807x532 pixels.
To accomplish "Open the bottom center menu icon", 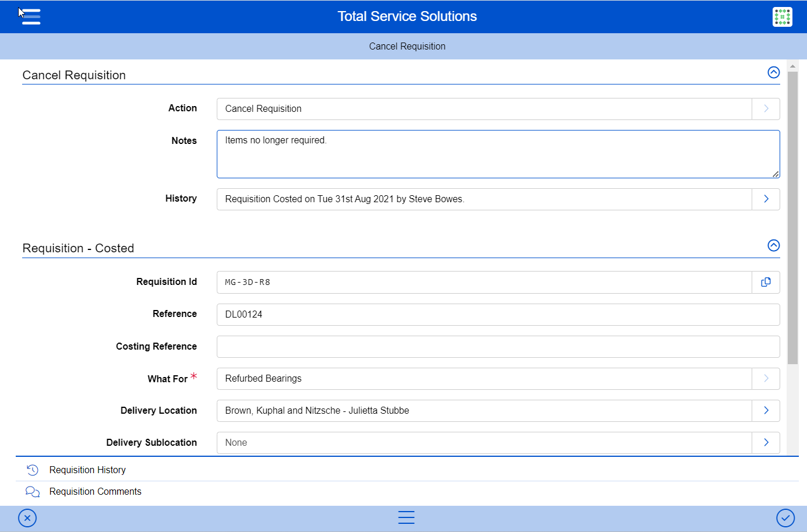I will [406, 517].
